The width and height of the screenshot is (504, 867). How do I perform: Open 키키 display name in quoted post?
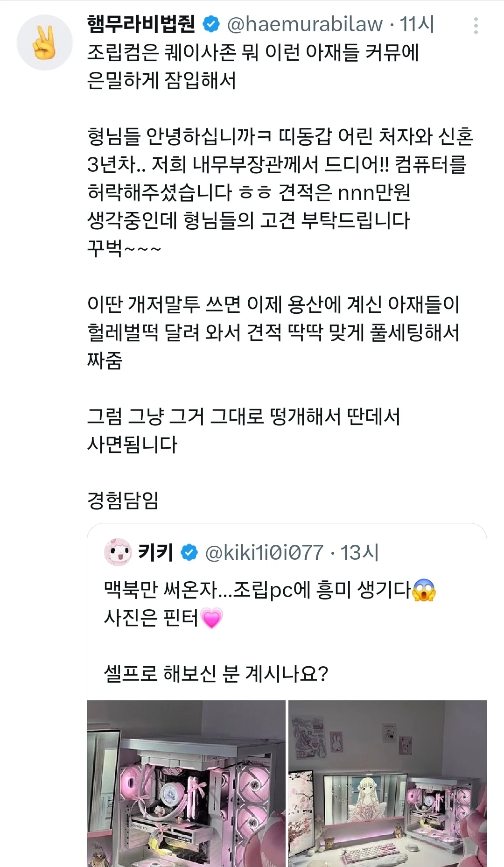pyautogui.click(x=156, y=553)
